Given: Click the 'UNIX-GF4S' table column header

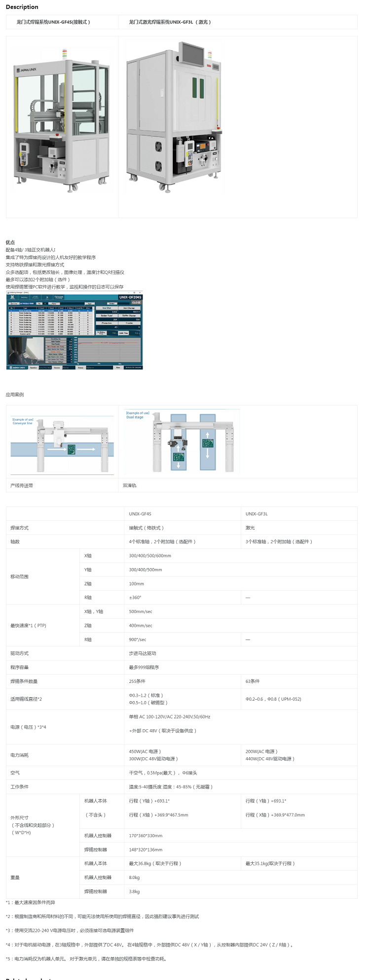Looking at the screenshot, I should coord(140,514).
